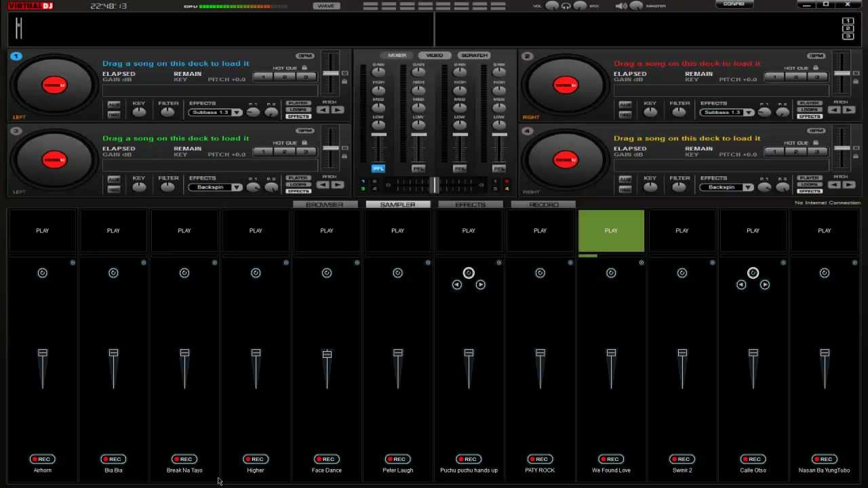The image size is (868, 488).
Task: Click Airhorn sample loop icon
Action: point(43,272)
